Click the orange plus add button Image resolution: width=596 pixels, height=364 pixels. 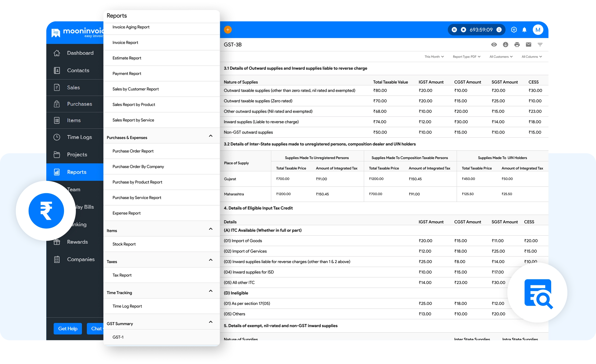point(228,30)
